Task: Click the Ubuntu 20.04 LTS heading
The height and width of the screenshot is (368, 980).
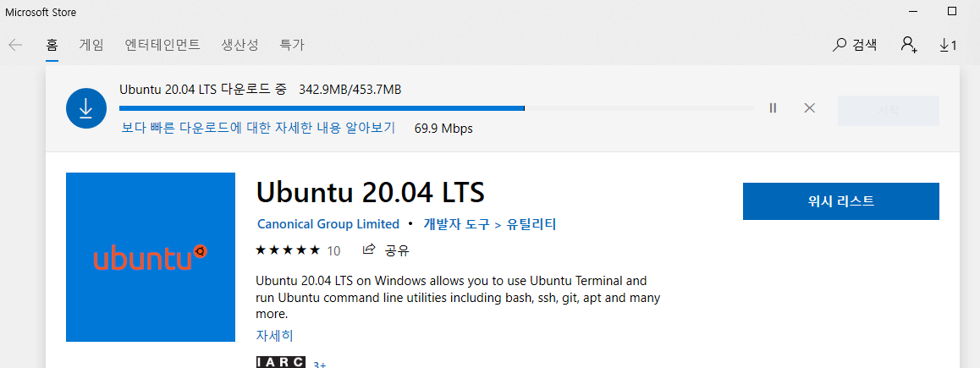Action: pos(371,192)
